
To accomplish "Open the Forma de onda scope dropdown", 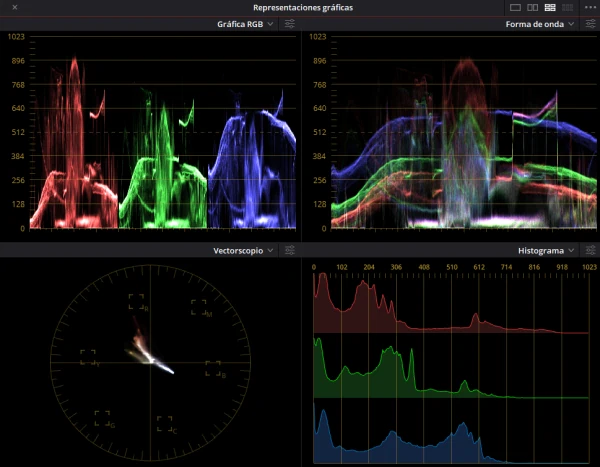I will [540, 24].
